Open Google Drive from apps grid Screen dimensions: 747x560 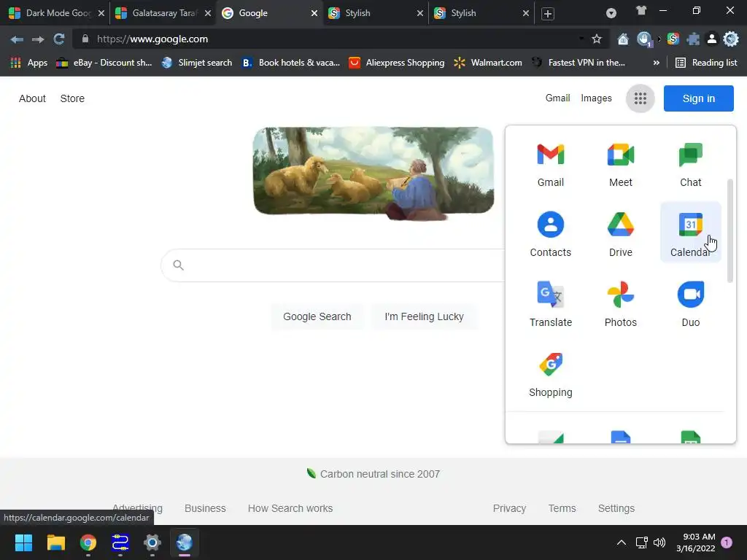tap(620, 234)
